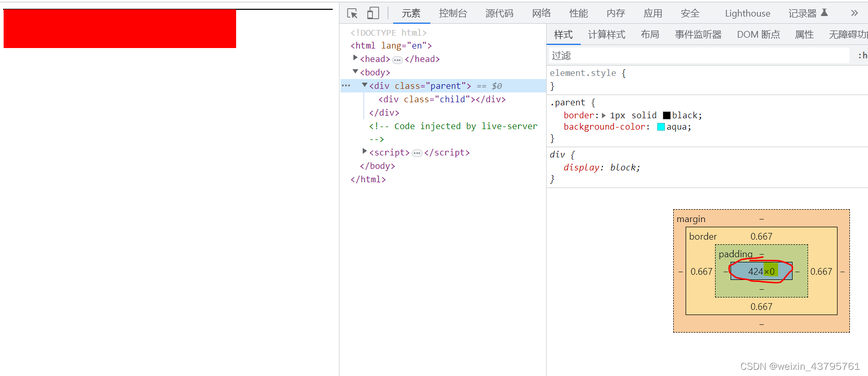The height and width of the screenshot is (376, 868).
Task: Click the aqua background-color swatch
Action: (661, 127)
